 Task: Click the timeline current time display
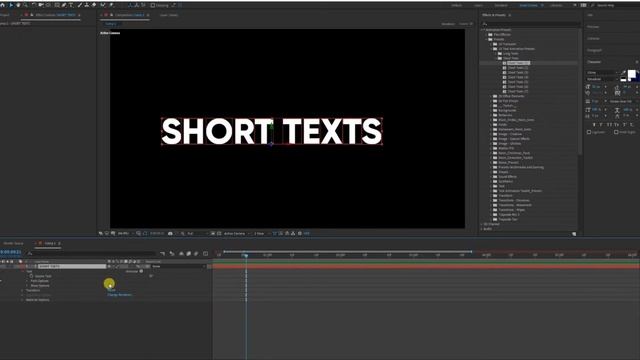(11, 252)
